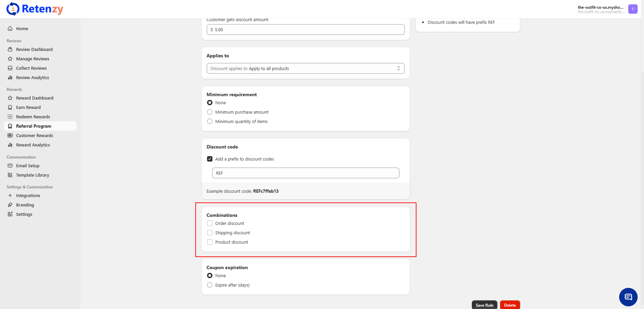The width and height of the screenshot is (644, 309).
Task: Check the Shipping discount checkbox
Action: coord(210,233)
